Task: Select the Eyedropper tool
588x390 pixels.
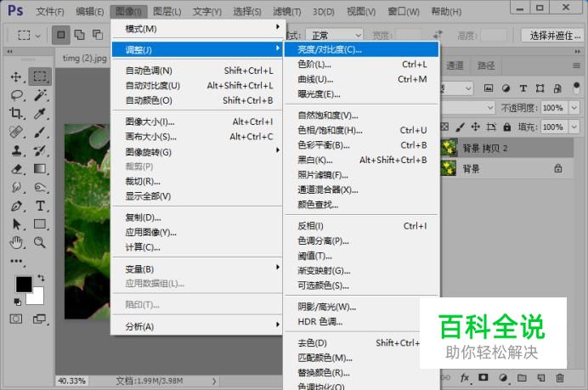Action: (40, 113)
